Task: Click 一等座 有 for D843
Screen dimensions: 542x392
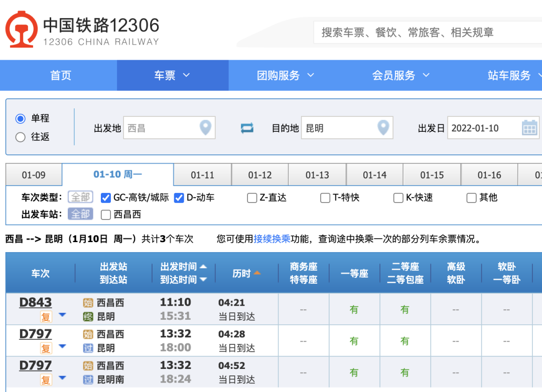Action: (x=354, y=309)
